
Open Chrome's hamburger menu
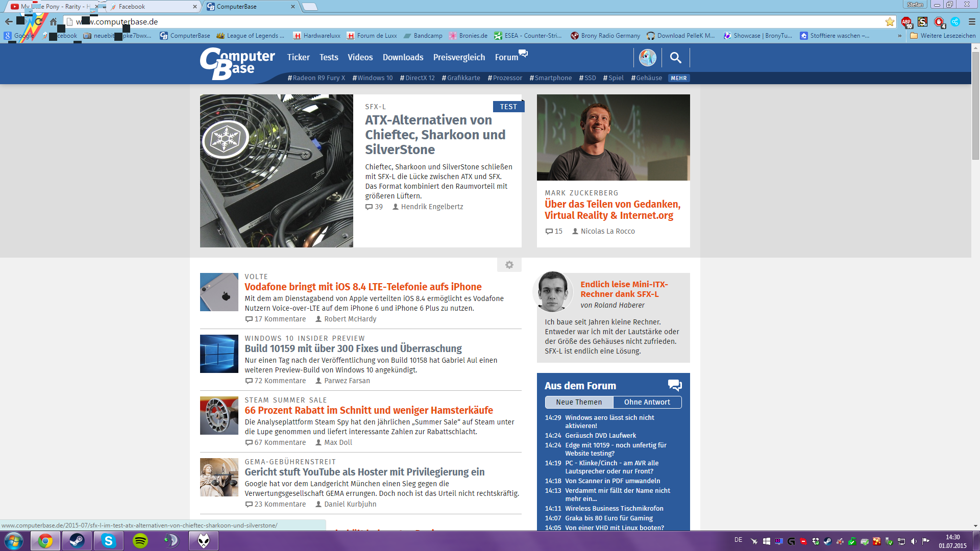point(972,21)
